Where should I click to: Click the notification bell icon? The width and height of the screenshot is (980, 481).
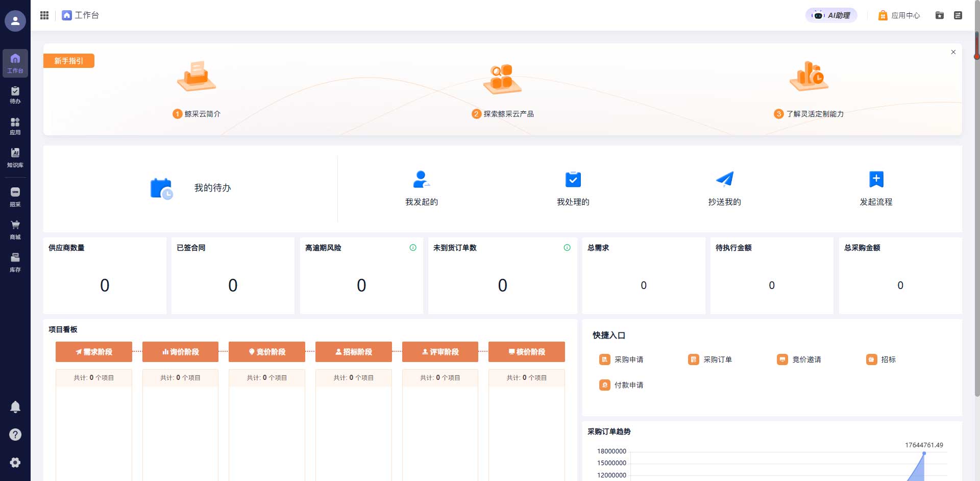(15, 407)
